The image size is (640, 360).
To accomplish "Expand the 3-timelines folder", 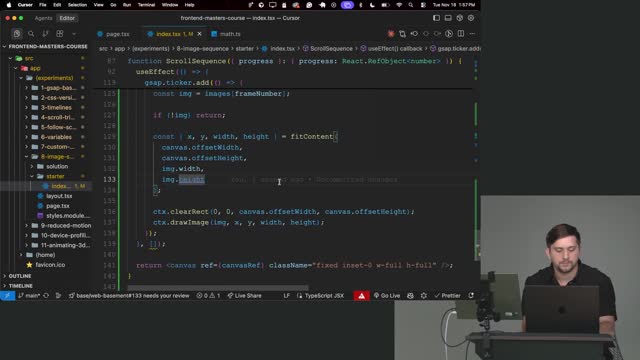I will [56, 107].
